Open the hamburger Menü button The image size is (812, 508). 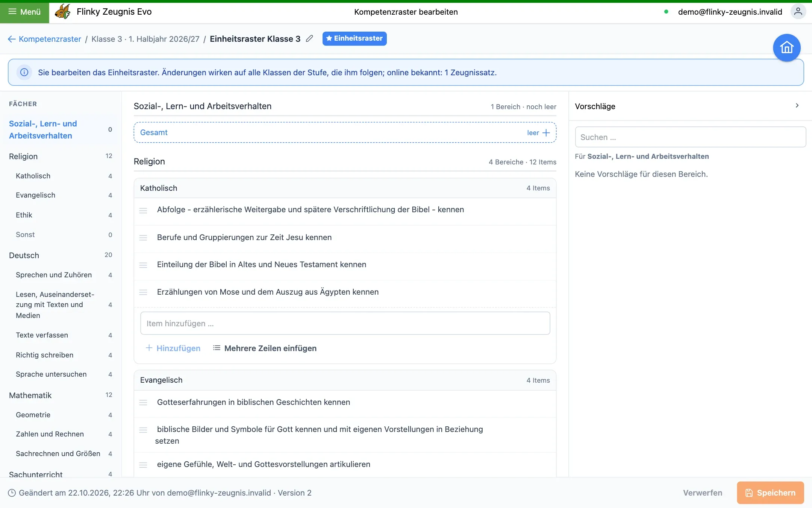[x=24, y=12]
